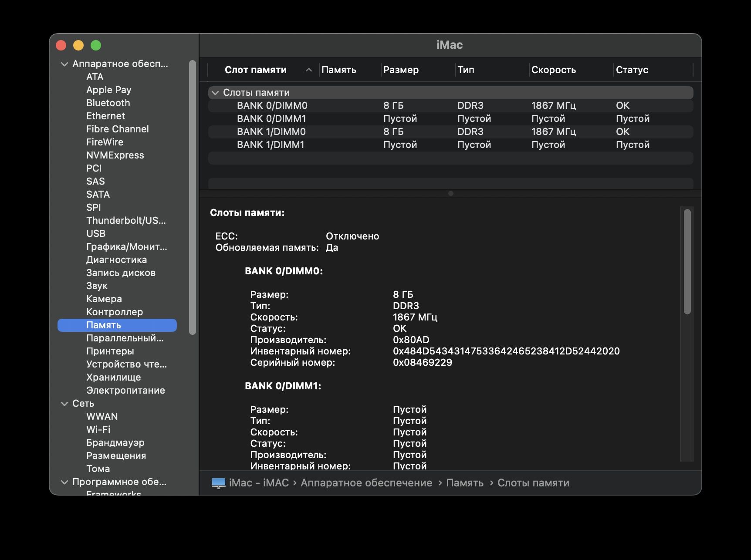Select the BANK 1/DIMM0 table row
The width and height of the screenshot is (751, 560).
[450, 132]
